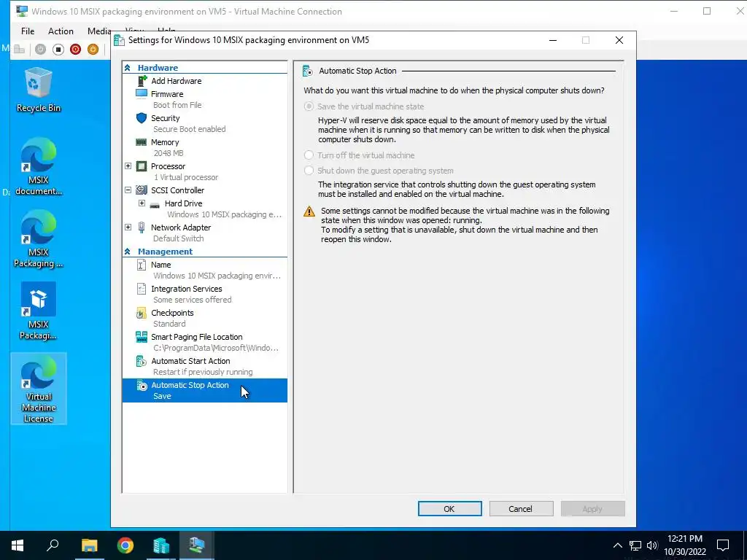Open Virtual Machine License desktop shortcut
Viewport: 747px width, 560px height.
pyautogui.click(x=39, y=389)
